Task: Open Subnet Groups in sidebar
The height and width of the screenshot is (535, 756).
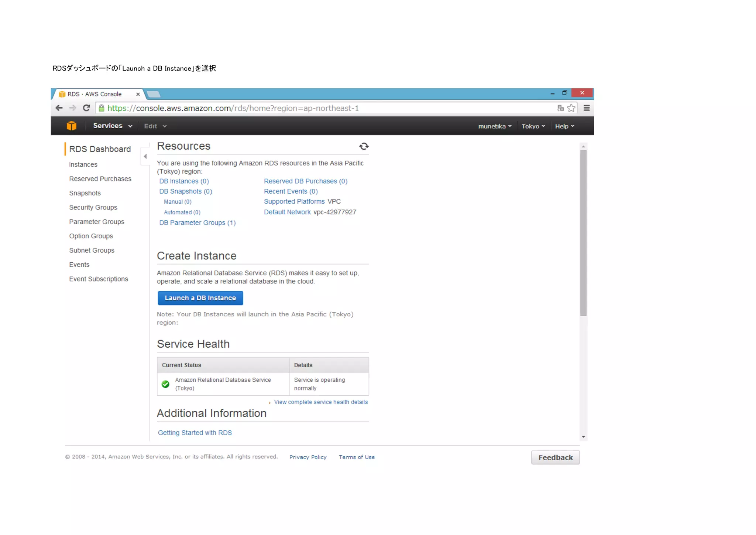Action: [x=92, y=251]
